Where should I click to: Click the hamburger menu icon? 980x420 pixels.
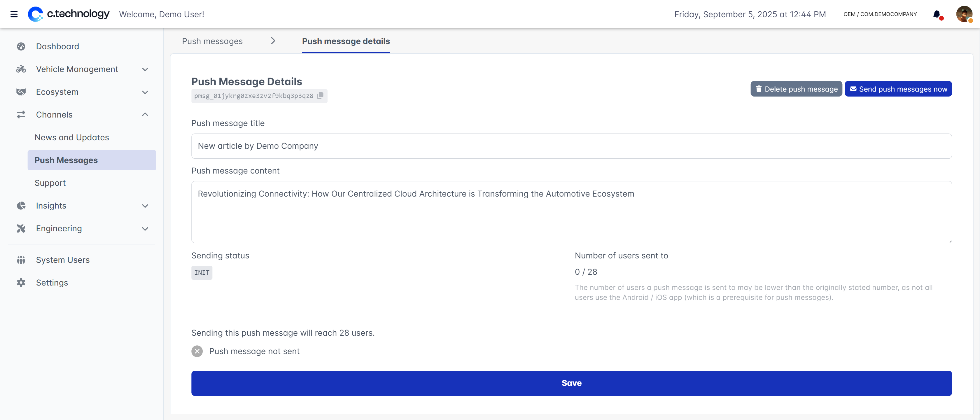14,15
